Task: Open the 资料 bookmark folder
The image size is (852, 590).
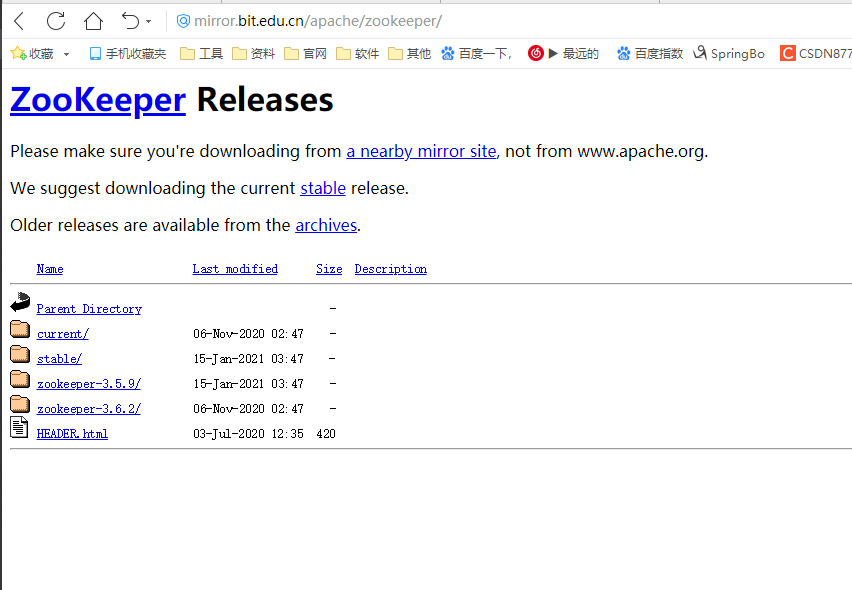Action: (x=254, y=53)
